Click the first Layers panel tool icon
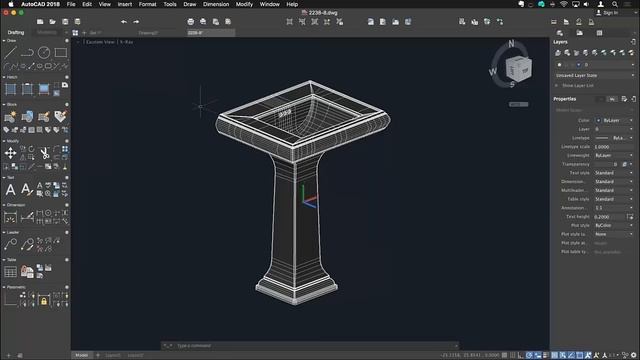Screen dimensions: 640x360 (558, 53)
